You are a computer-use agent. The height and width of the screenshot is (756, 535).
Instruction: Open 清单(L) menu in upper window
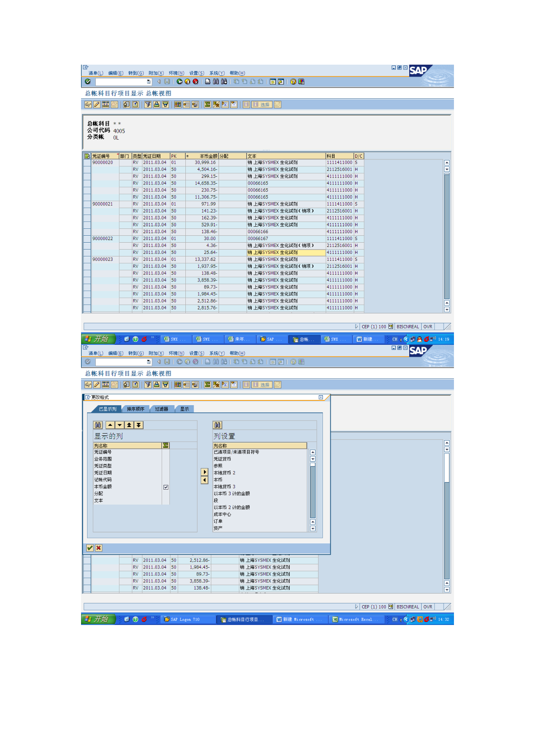[96, 73]
